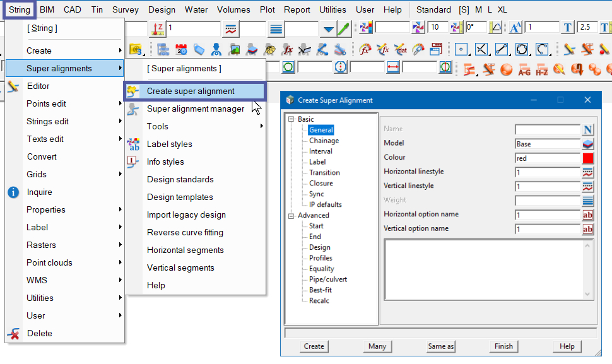
Task: Click the Model picker icon beside Base
Action: point(588,144)
